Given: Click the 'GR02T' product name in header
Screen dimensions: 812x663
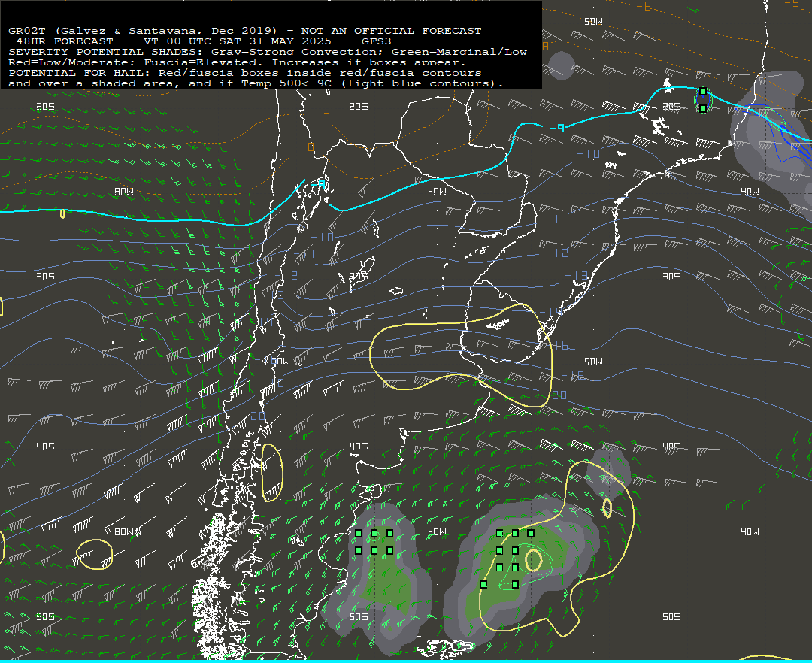Looking at the screenshot, I should click(x=27, y=31).
